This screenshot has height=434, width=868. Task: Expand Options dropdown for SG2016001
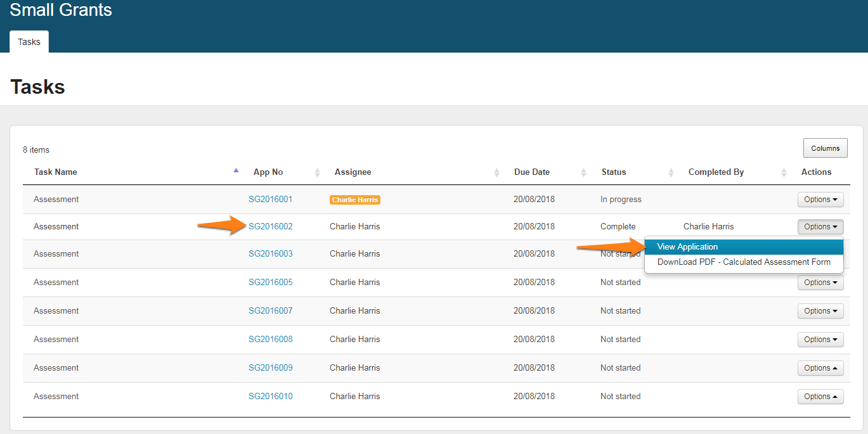point(820,200)
